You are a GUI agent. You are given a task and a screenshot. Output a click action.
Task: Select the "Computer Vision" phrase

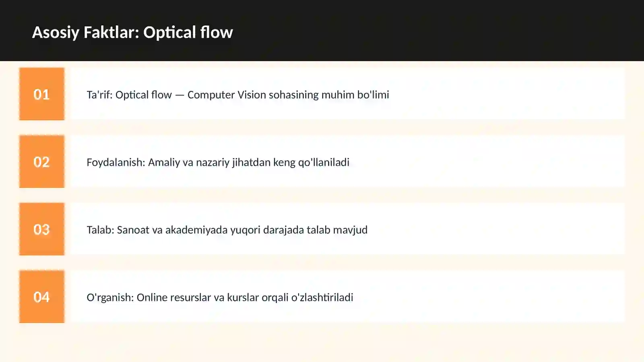(227, 95)
